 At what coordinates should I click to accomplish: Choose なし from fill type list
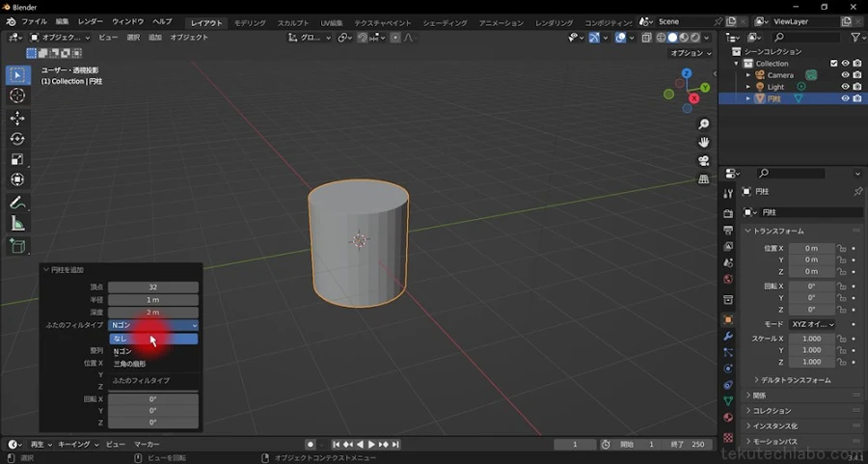153,339
